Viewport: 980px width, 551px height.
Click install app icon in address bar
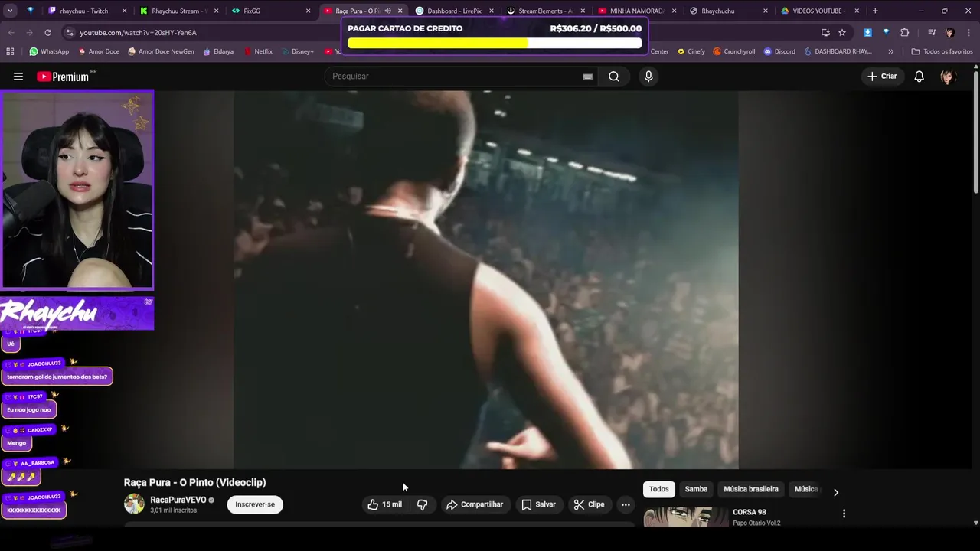(x=825, y=32)
